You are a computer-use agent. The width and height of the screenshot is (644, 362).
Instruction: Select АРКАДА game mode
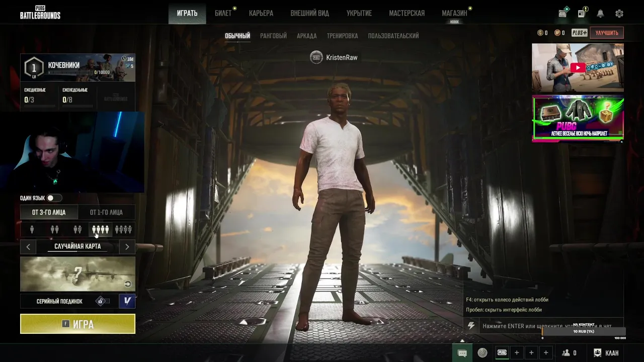[x=306, y=36]
